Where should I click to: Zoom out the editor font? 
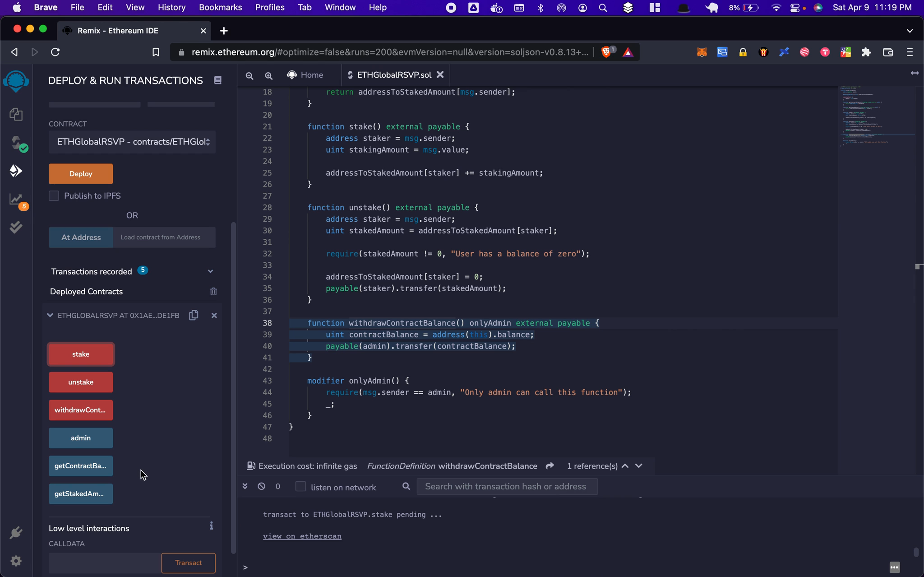tap(249, 75)
